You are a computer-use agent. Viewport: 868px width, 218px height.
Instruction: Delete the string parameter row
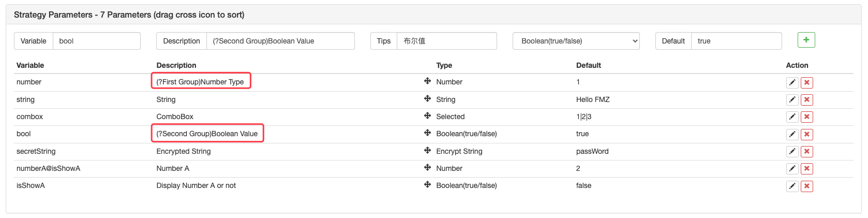click(806, 100)
